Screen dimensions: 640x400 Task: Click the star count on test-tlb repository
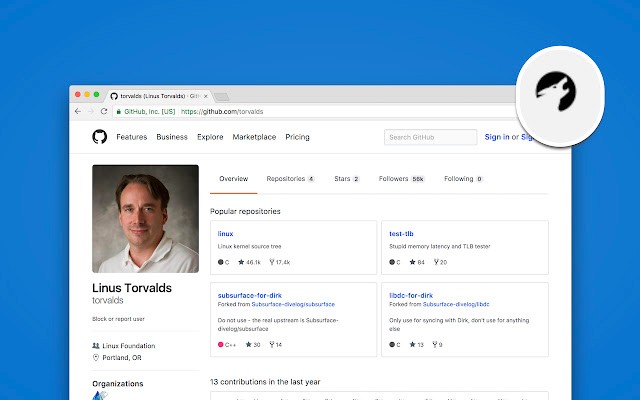[417, 262]
